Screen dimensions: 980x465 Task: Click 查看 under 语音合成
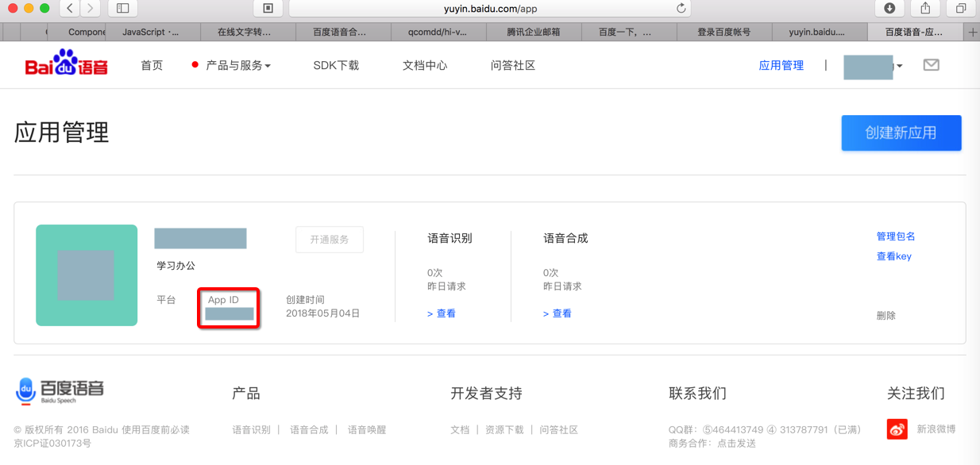click(558, 313)
